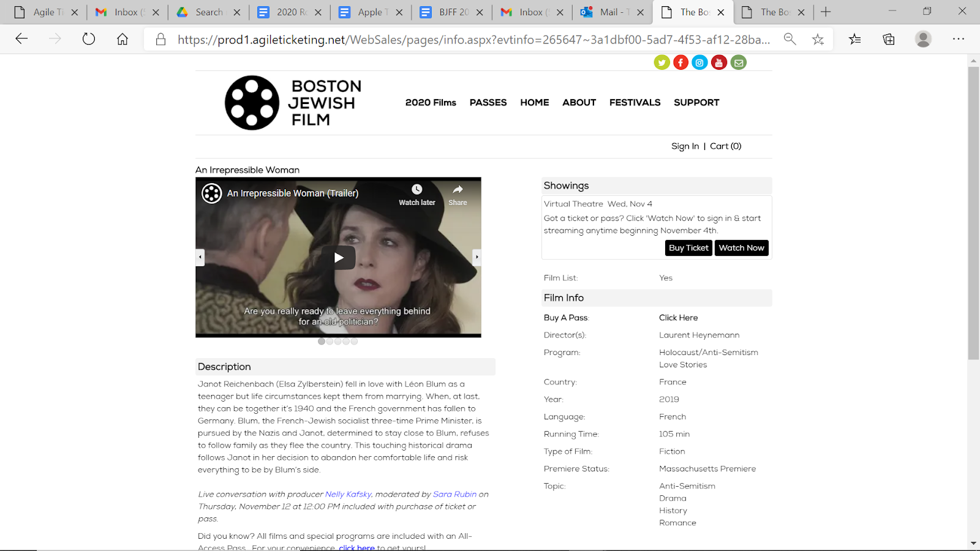Close the BJFF 20 tab
980x551 pixels.
[x=480, y=12]
